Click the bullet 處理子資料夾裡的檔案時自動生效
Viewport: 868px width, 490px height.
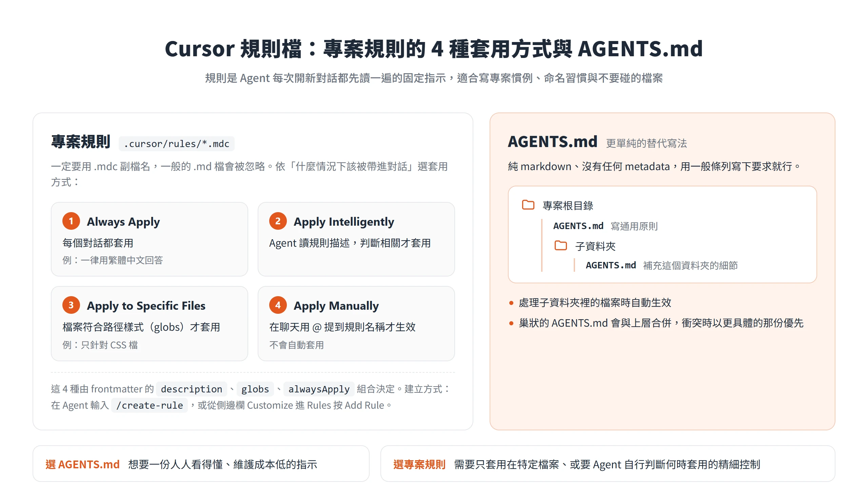[x=595, y=303]
